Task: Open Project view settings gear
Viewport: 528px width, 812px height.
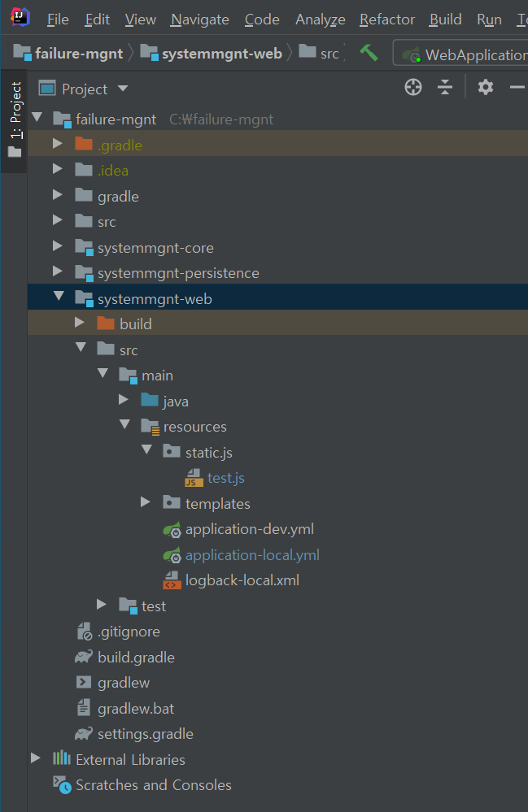Action: 485,87
